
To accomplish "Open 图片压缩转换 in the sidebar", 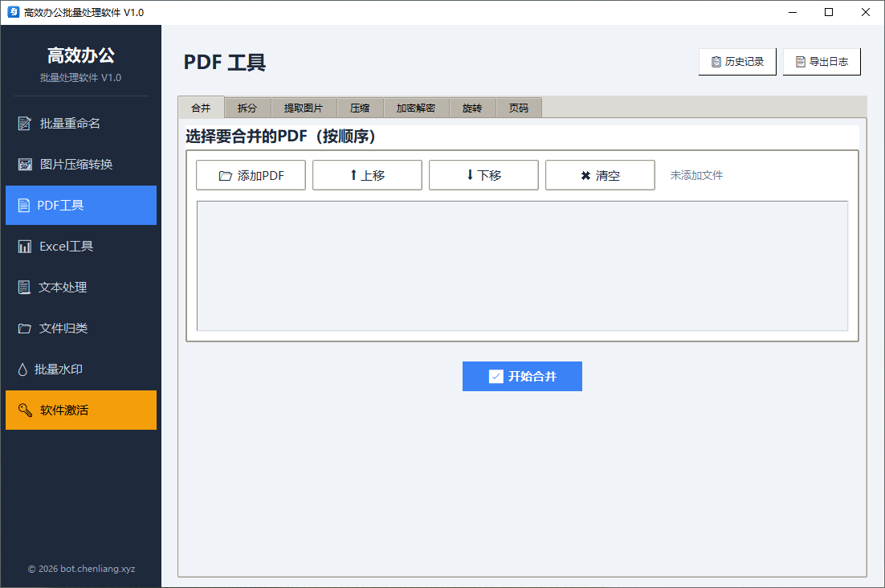I will [x=81, y=164].
